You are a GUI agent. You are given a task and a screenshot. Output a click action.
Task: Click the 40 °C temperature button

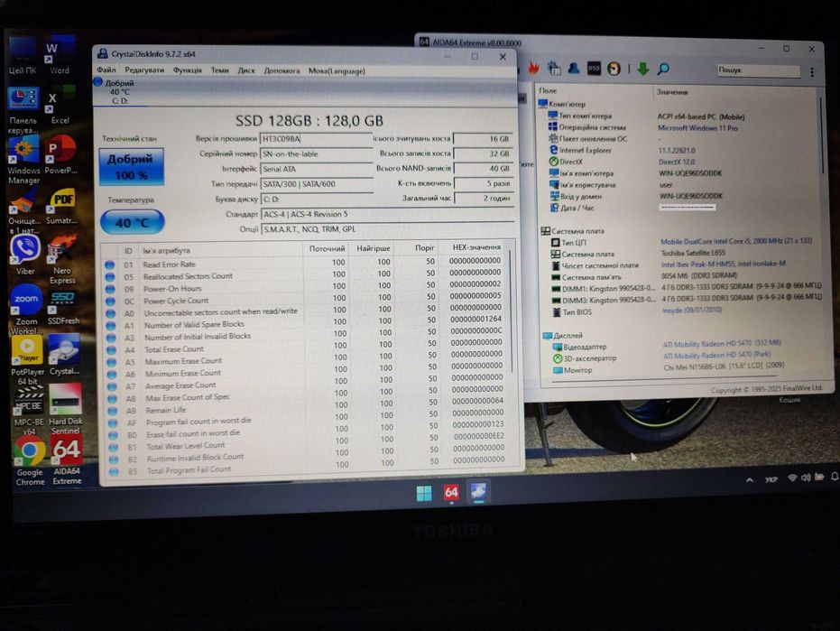pyautogui.click(x=133, y=222)
